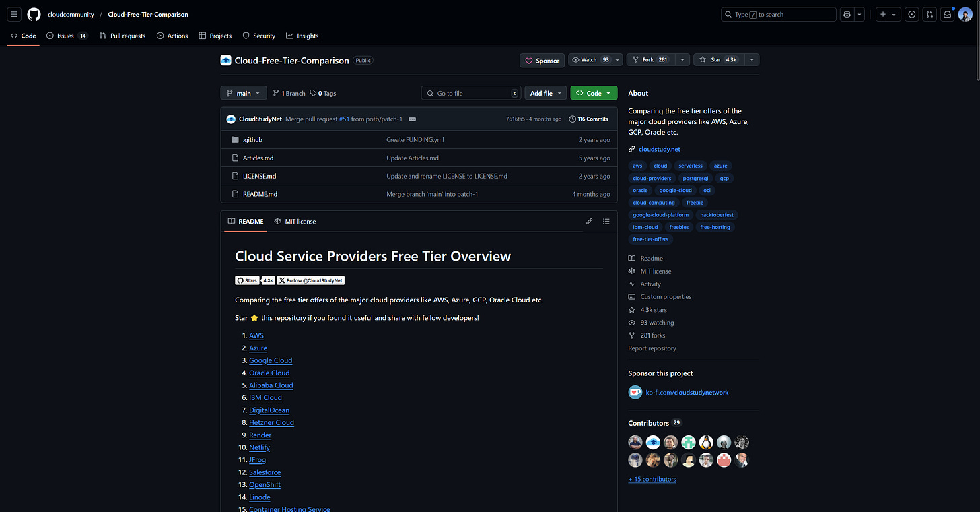View 0 Tags list
Viewport: 980px width, 512px height.
[323, 93]
